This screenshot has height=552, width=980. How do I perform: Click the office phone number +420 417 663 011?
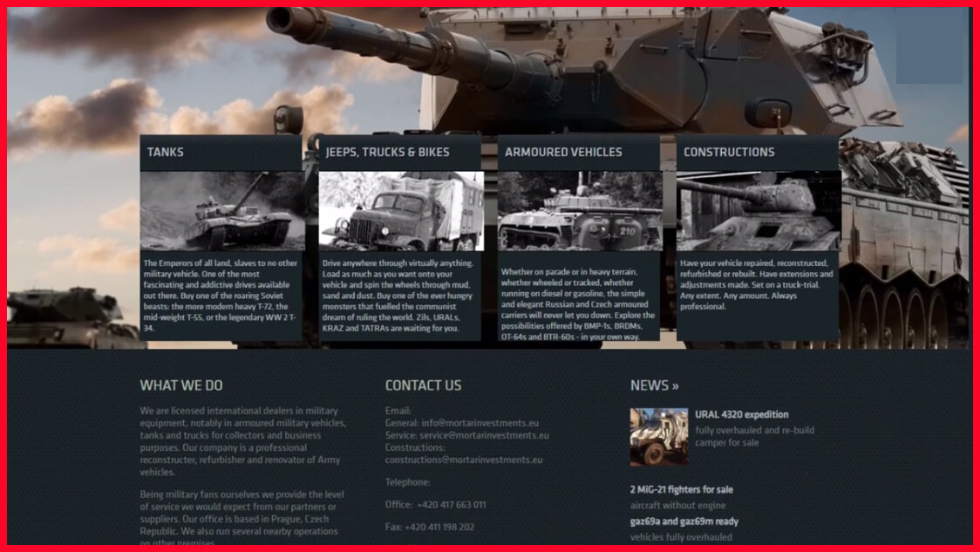[451, 505]
